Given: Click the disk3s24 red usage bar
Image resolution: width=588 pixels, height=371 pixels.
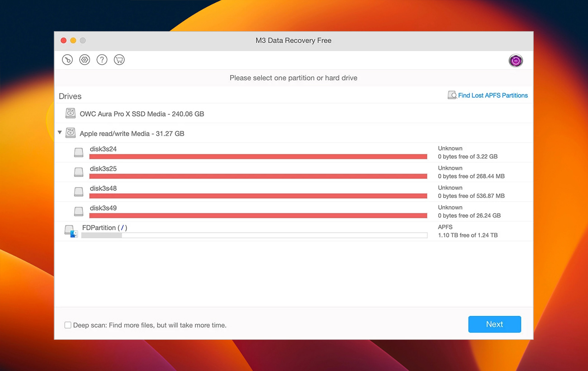Looking at the screenshot, I should tap(258, 157).
